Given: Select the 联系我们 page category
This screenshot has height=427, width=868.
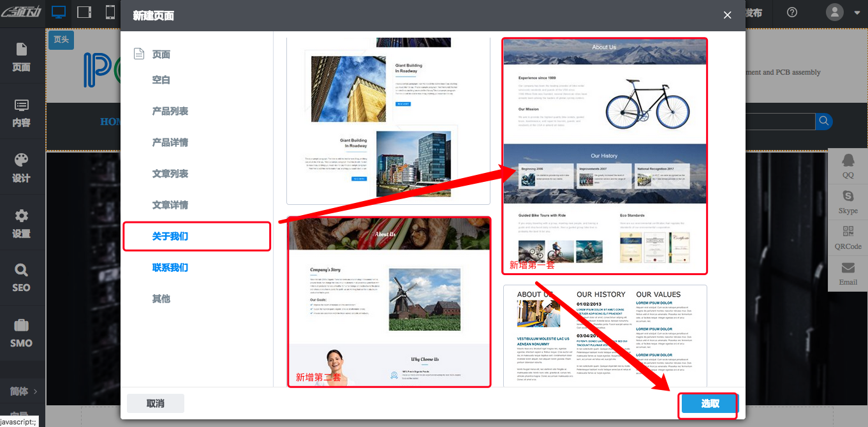Looking at the screenshot, I should tap(170, 267).
